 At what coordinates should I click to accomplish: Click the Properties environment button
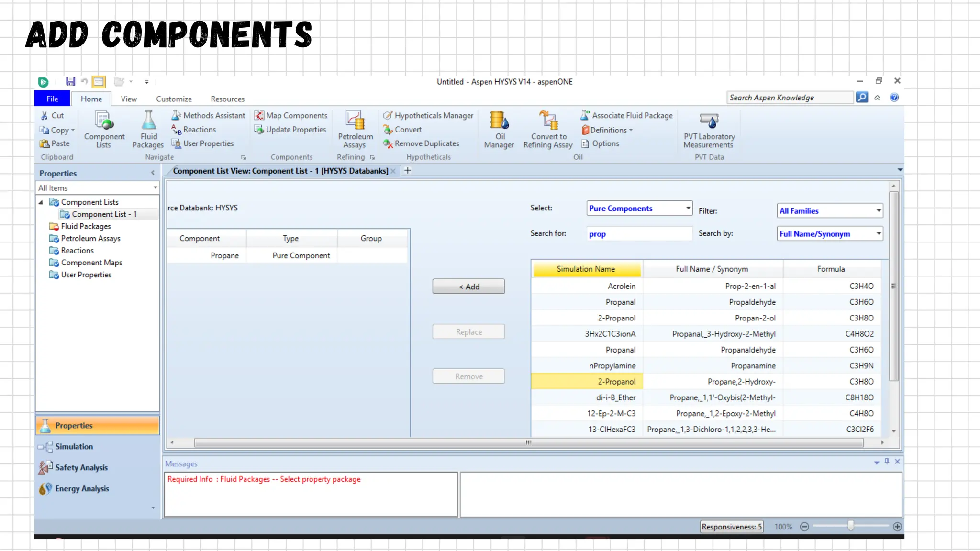(98, 425)
